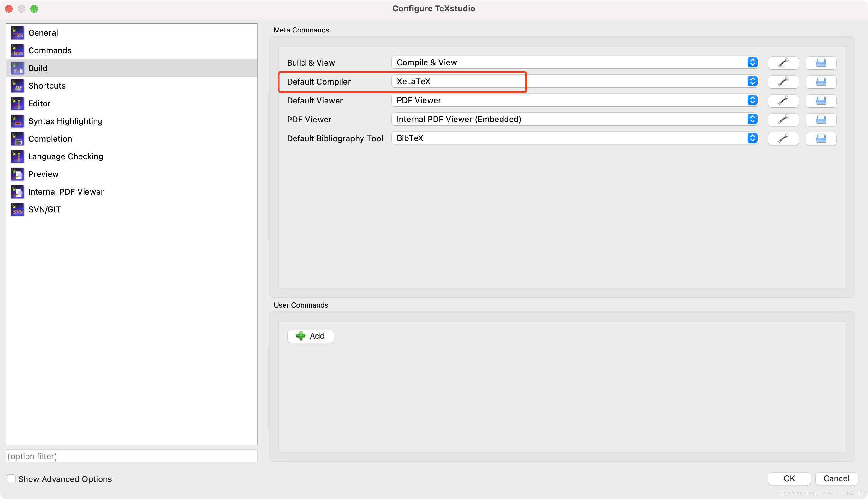
Task: Click the wrench icon for Default Compiler
Action: [x=783, y=82]
